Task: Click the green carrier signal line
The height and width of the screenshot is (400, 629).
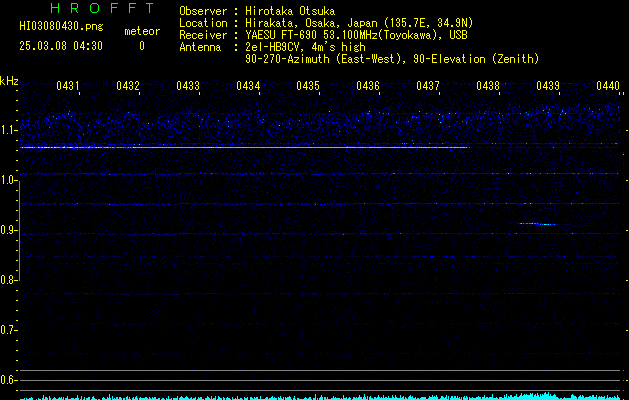Action: (x=301, y=148)
